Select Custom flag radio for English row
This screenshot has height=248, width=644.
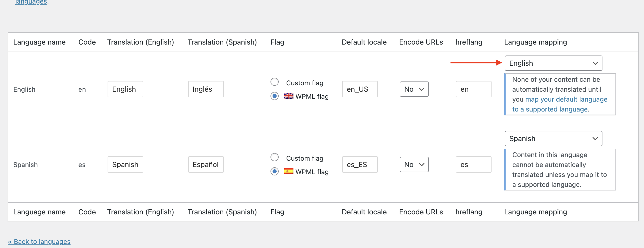[275, 82]
